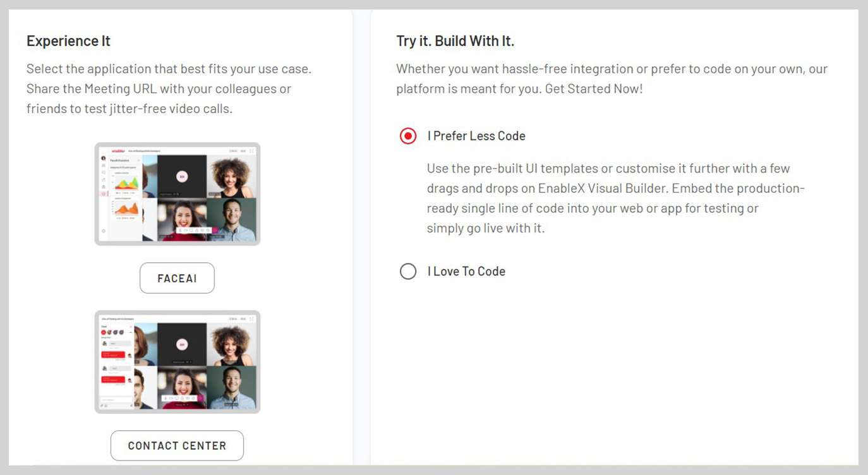Open the settings gear in the FaceAI sidebar
Image resolution: width=868 pixels, height=475 pixels.
point(104,231)
